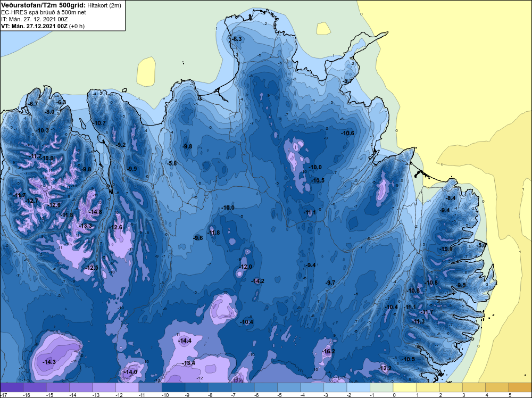Click the -13.3 temperature label
The height and width of the screenshot is (398, 532).
tap(86, 226)
